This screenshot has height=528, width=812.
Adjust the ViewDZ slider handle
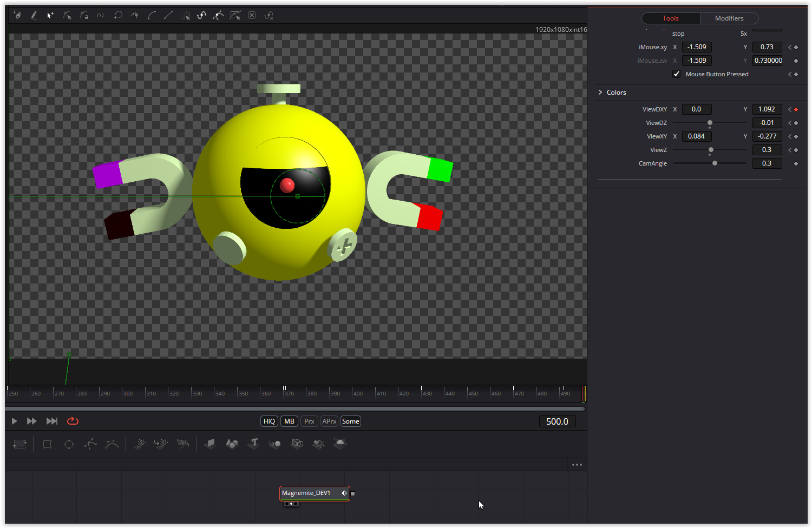click(710, 123)
